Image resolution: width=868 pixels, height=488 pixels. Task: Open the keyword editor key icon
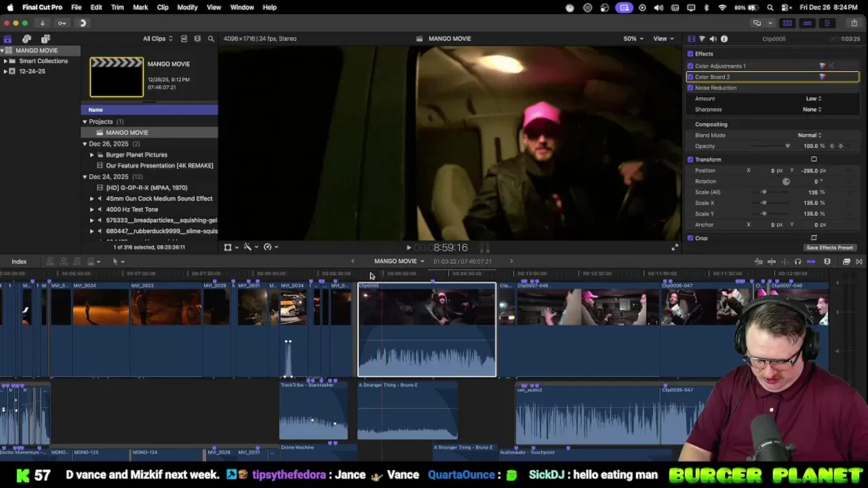(62, 23)
